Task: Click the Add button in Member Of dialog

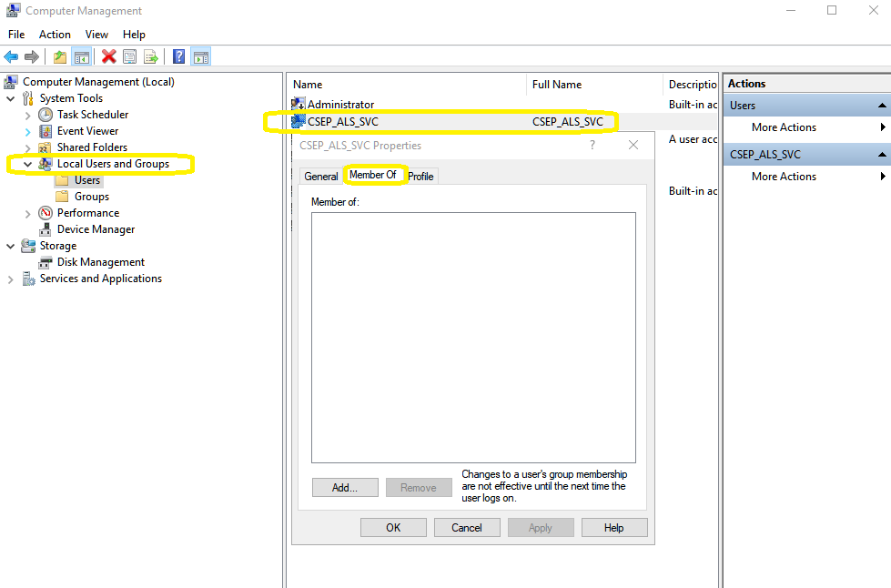Action: click(x=345, y=487)
